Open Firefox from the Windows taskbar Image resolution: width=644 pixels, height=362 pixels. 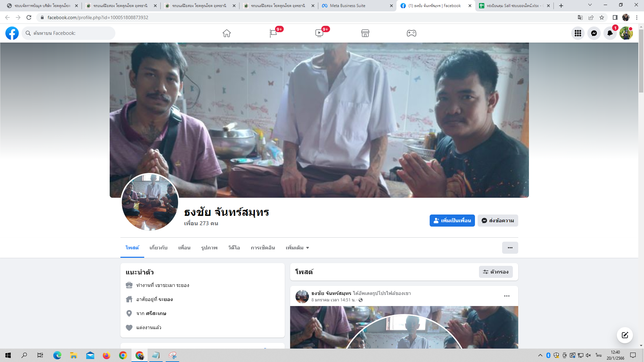(x=106, y=355)
